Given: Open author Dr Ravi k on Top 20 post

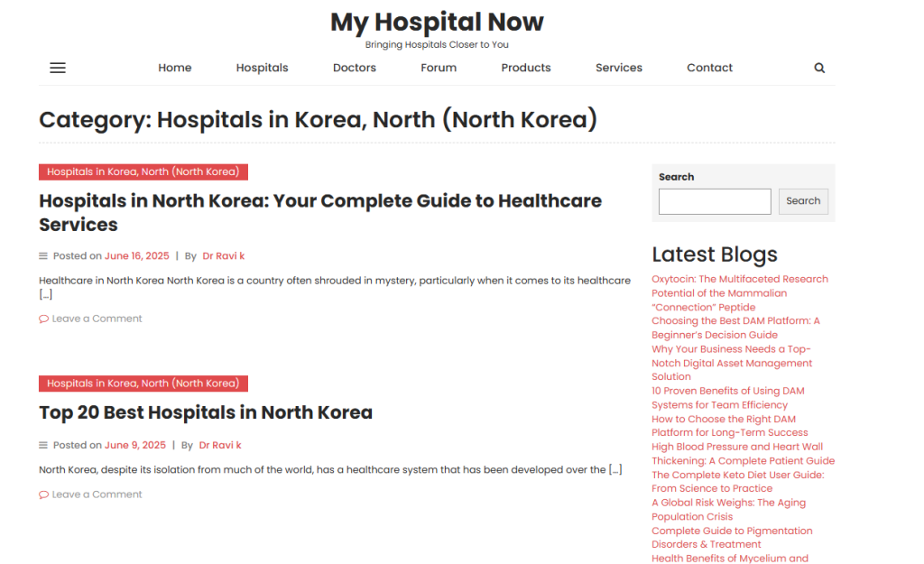Looking at the screenshot, I should coord(220,445).
